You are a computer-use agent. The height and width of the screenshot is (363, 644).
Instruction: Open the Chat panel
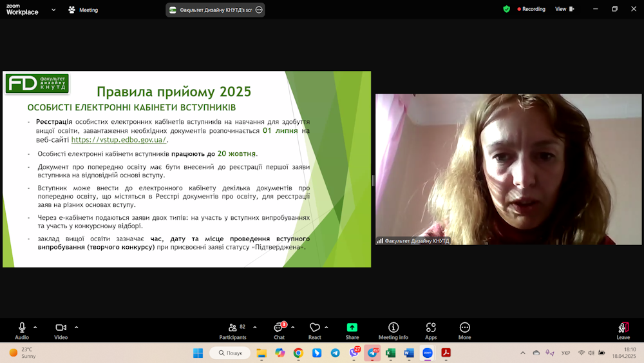click(x=279, y=331)
